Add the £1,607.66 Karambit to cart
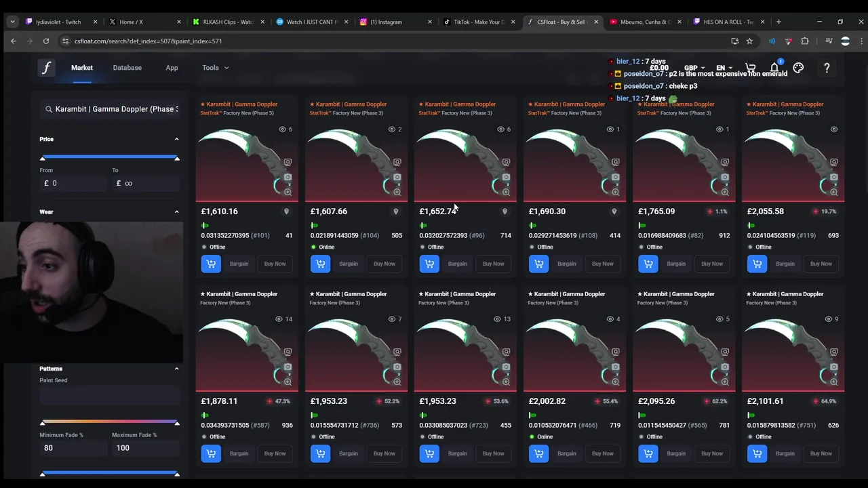The width and height of the screenshot is (868, 488). click(320, 264)
